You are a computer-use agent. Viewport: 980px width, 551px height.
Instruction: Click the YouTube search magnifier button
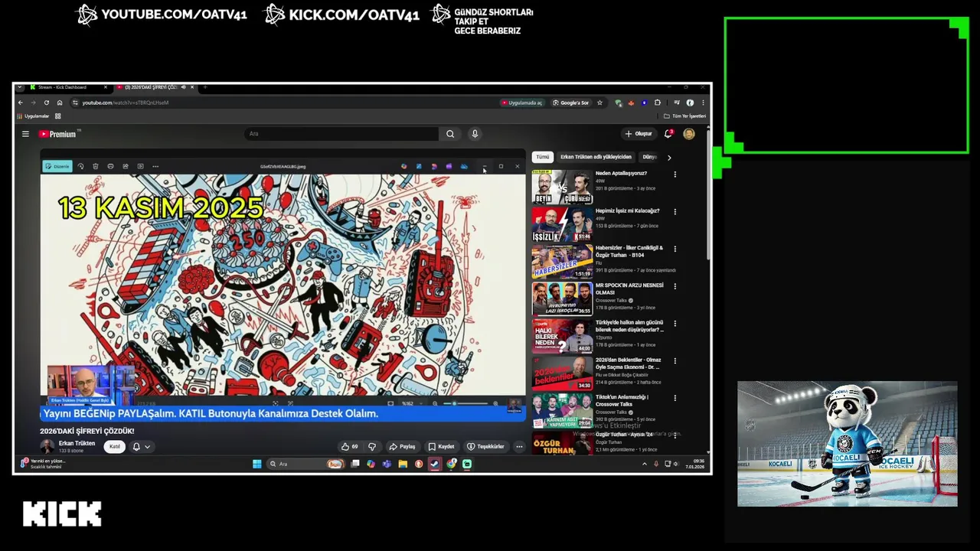(450, 134)
